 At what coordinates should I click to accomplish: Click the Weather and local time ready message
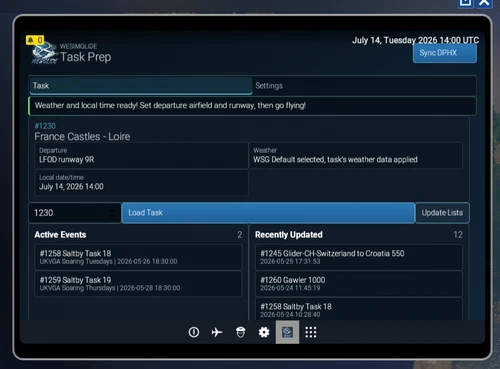coord(252,106)
